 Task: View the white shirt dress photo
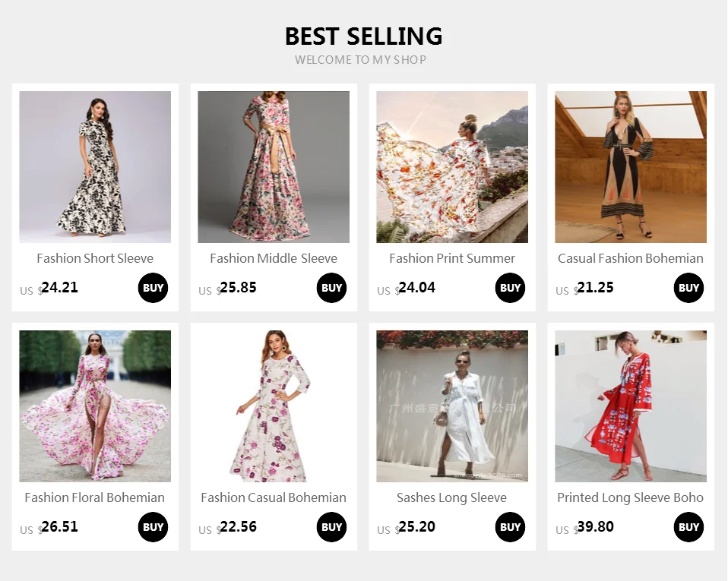click(x=452, y=406)
